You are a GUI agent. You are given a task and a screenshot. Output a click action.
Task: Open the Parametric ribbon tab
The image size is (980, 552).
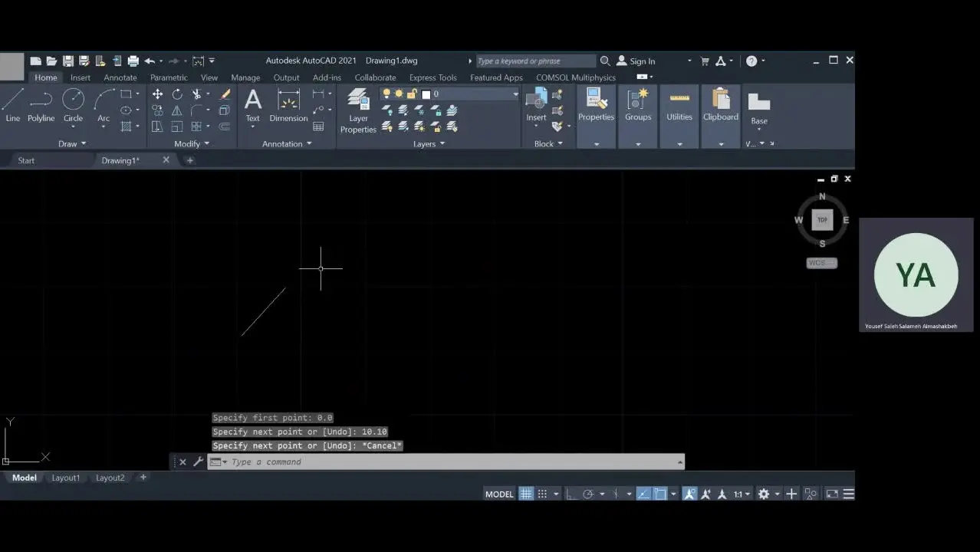coord(169,77)
